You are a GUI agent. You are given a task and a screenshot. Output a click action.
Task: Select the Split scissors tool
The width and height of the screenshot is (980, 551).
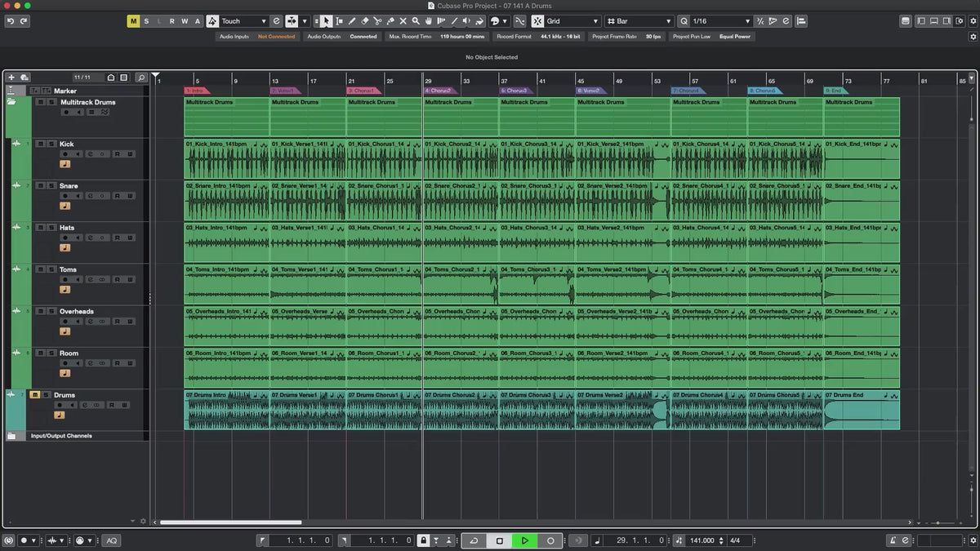click(377, 20)
